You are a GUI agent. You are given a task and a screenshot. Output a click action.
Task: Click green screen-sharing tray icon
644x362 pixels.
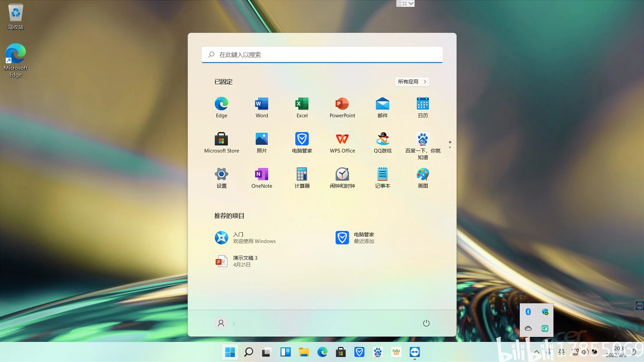click(x=545, y=328)
